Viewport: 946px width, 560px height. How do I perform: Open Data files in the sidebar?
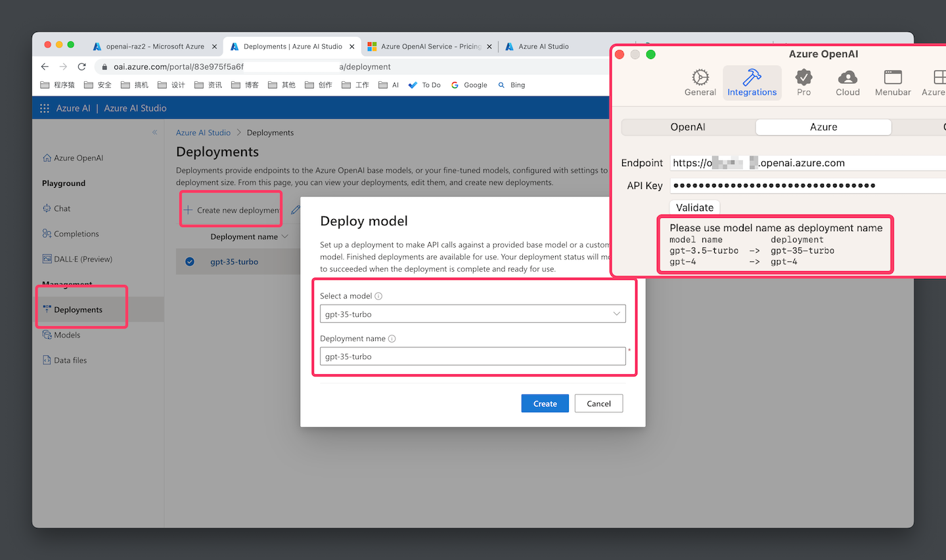(64, 360)
